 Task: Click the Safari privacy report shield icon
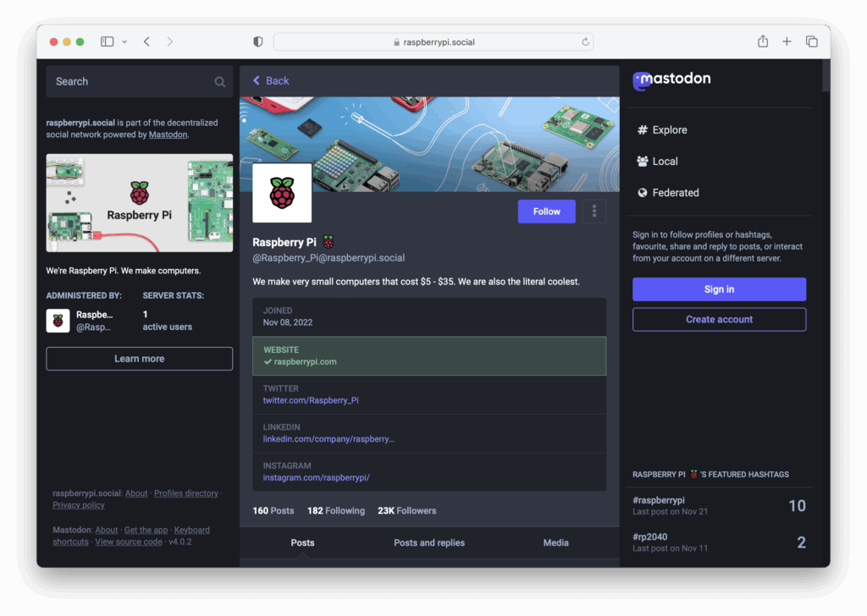pos(257,41)
